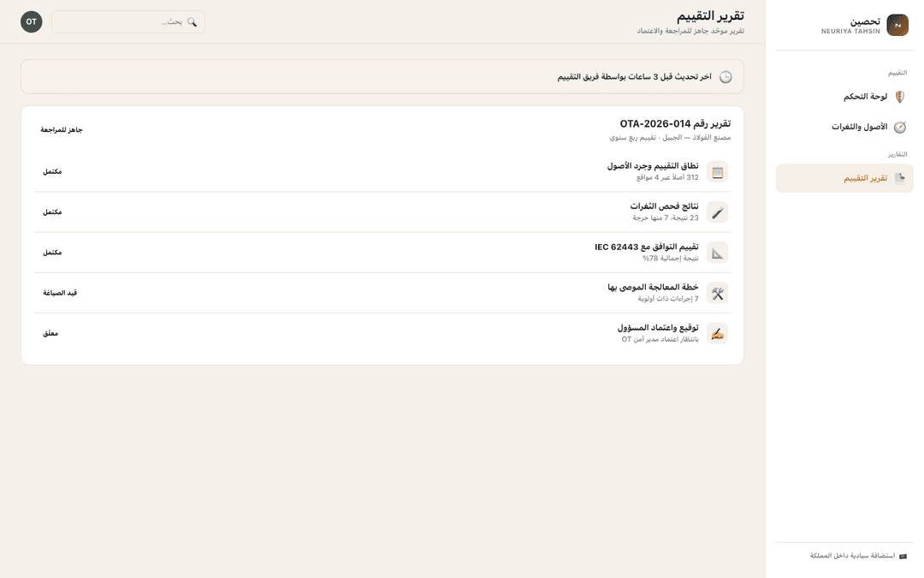
Task: Click the جاهز للمراجعة status badge
Action: pyautogui.click(x=62, y=130)
